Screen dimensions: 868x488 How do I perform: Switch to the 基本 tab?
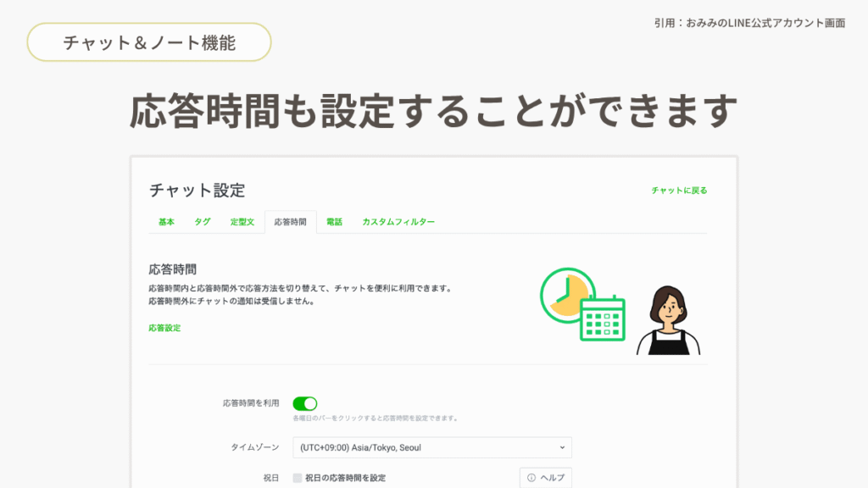tap(166, 222)
